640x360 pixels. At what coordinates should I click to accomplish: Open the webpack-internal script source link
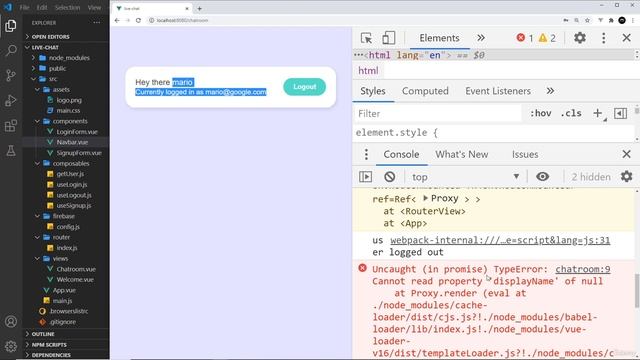[x=500, y=240]
